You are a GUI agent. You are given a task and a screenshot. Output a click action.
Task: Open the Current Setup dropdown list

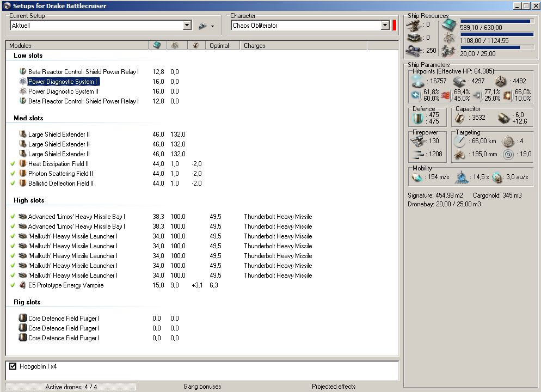click(187, 26)
